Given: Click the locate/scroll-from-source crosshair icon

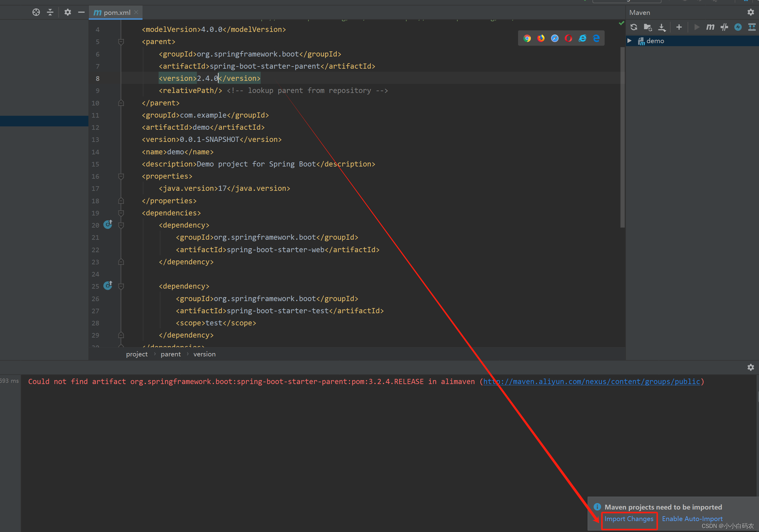Looking at the screenshot, I should click(36, 12).
